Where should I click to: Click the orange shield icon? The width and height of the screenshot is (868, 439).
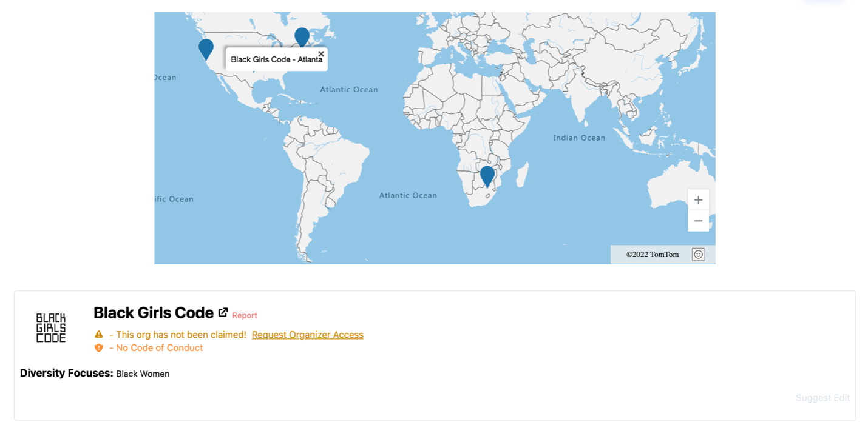(x=99, y=348)
